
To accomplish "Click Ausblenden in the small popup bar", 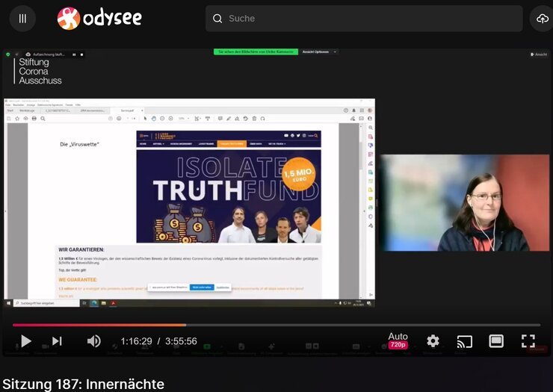I will [x=223, y=287].
